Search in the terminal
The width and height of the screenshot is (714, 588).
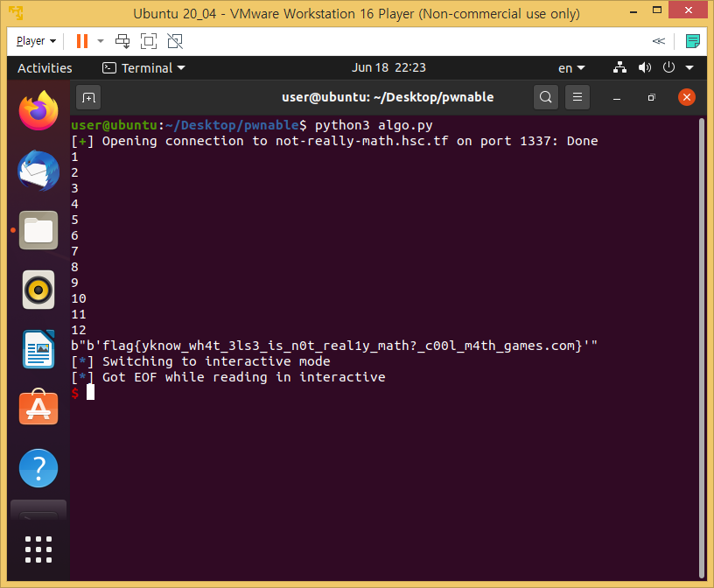pyautogui.click(x=545, y=97)
